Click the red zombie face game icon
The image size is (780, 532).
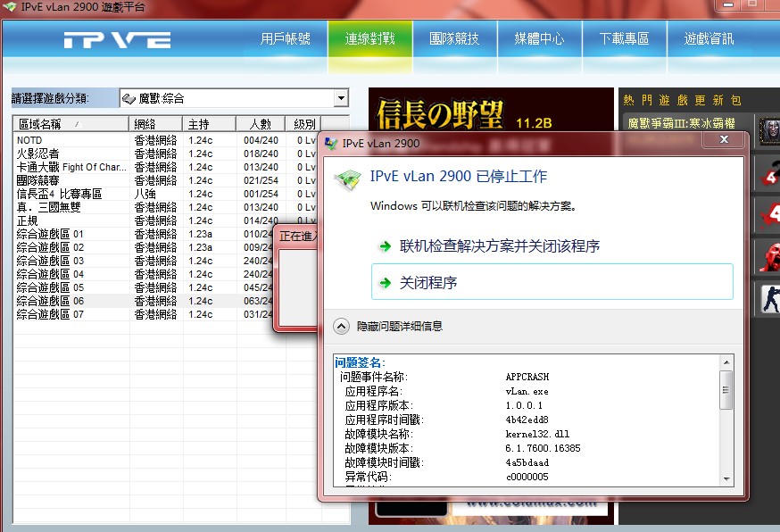tap(770, 257)
